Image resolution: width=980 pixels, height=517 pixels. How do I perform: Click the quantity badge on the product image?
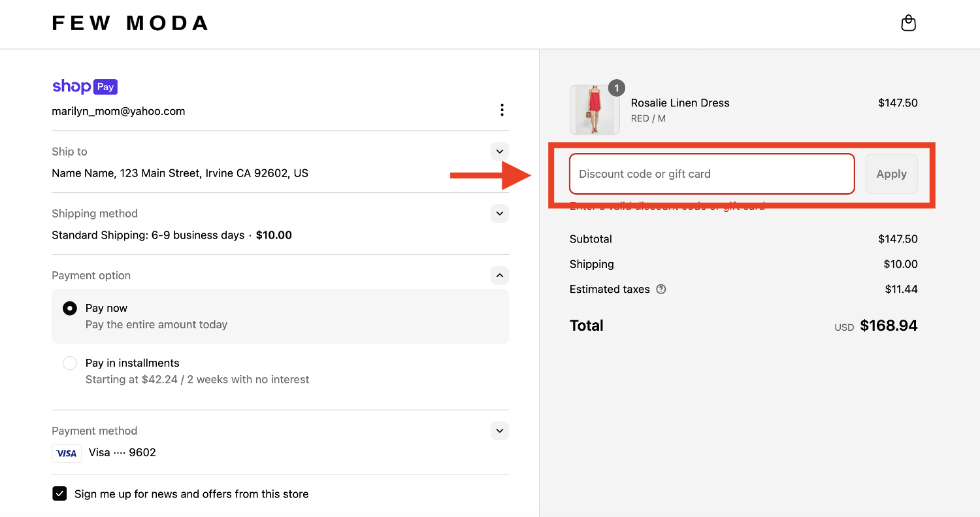[616, 88]
